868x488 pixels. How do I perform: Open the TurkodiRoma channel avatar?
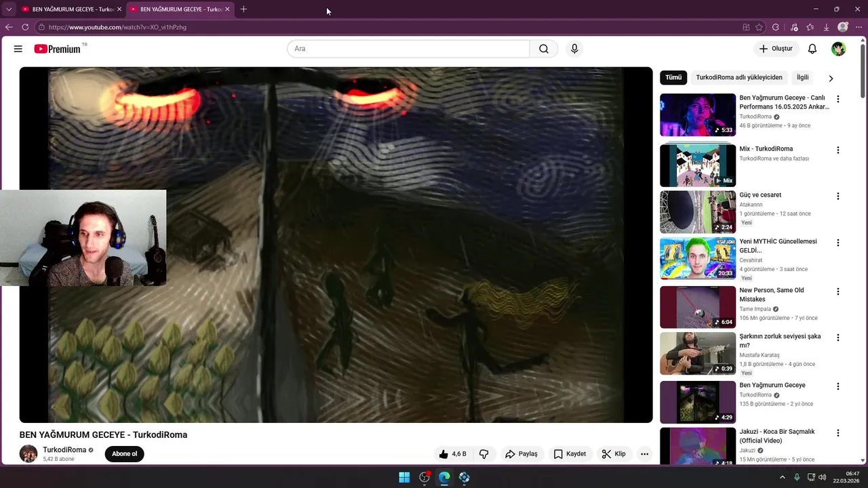28,454
